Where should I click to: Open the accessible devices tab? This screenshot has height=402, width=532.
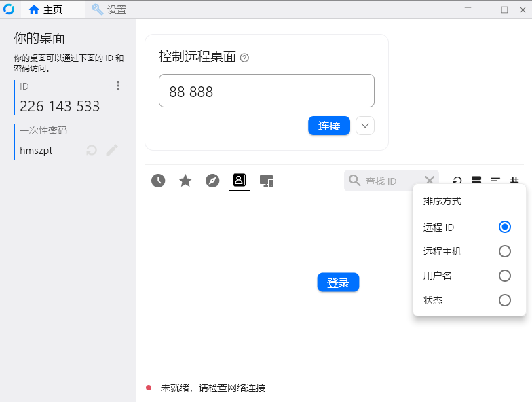pyautogui.click(x=267, y=181)
